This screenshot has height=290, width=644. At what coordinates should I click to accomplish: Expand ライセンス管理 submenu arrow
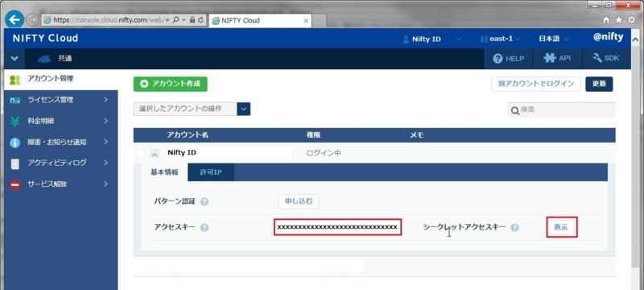(x=105, y=99)
